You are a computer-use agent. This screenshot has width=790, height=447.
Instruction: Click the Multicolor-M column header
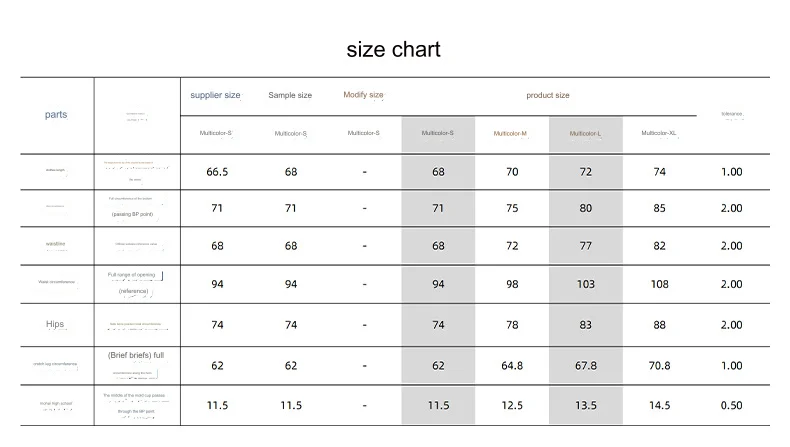(510, 134)
